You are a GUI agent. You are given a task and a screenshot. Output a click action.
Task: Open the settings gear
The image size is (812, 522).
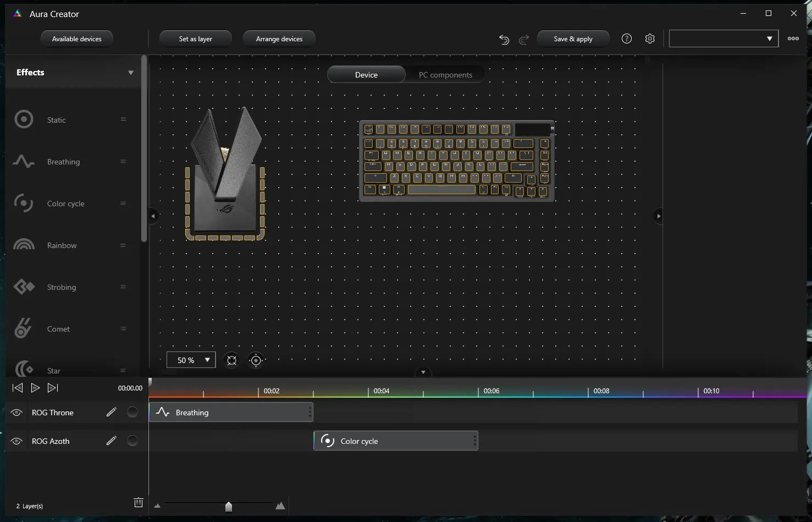tap(650, 39)
